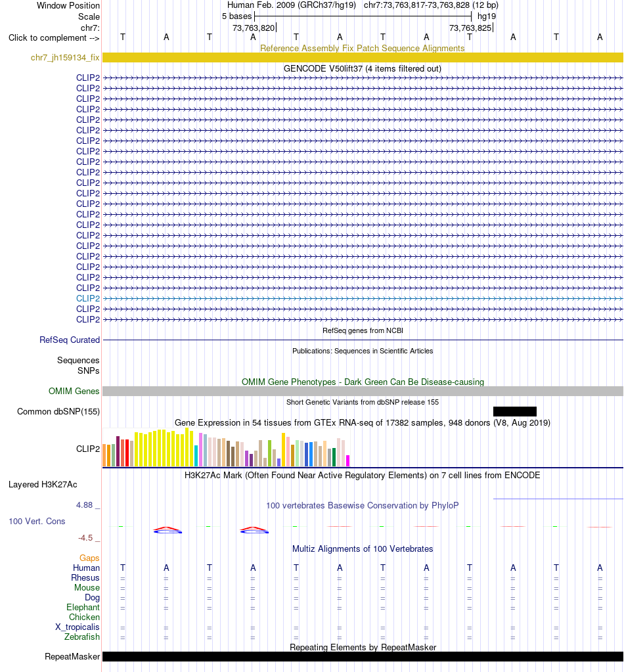This screenshot has height=672, width=624.
Task: Select the "Human" alignment row label
Action: tap(86, 568)
